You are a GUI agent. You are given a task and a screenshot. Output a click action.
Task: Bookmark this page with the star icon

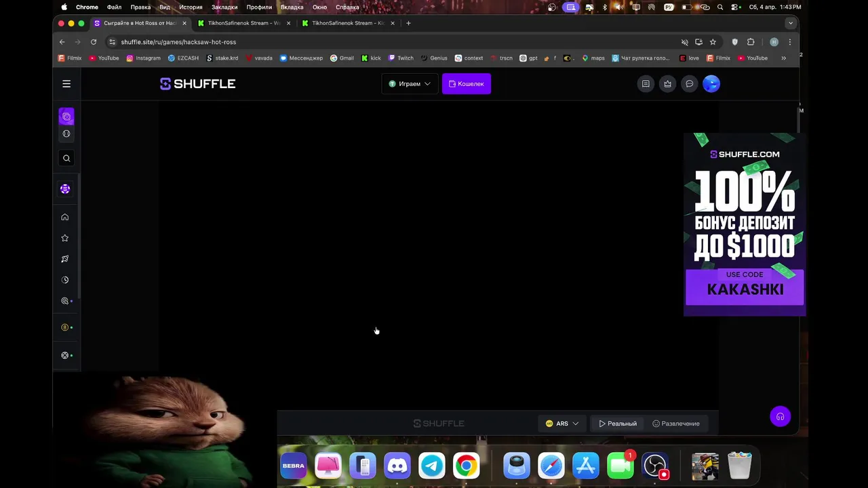tap(713, 42)
